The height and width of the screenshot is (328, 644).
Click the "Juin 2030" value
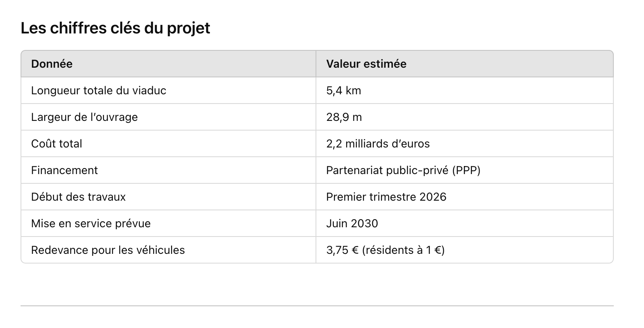pyautogui.click(x=352, y=224)
